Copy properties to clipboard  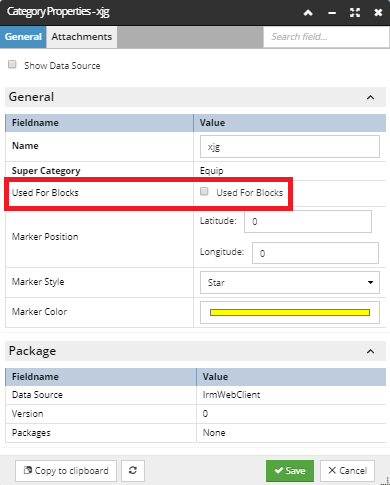66,471
